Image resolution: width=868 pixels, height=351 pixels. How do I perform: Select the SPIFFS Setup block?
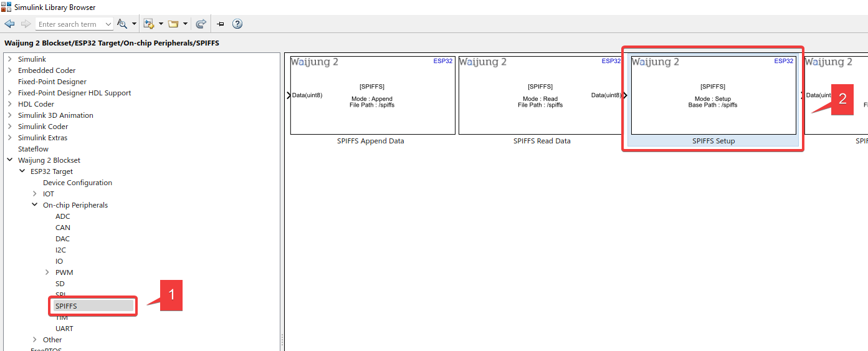(x=713, y=95)
